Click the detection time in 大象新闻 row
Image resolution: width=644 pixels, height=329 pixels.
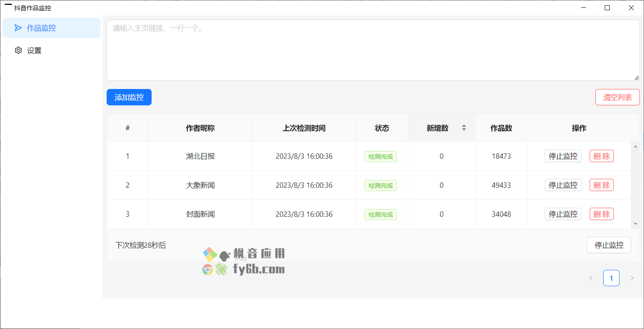pyautogui.click(x=304, y=185)
